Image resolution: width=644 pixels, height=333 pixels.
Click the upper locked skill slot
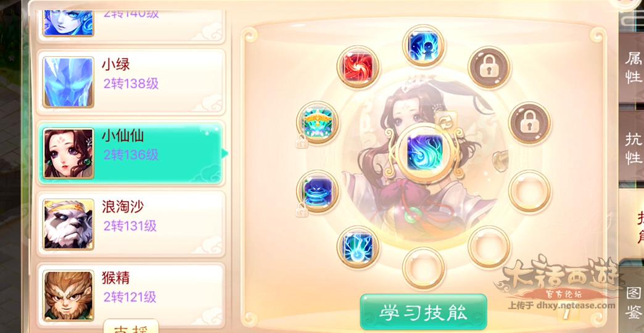pyautogui.click(x=489, y=67)
